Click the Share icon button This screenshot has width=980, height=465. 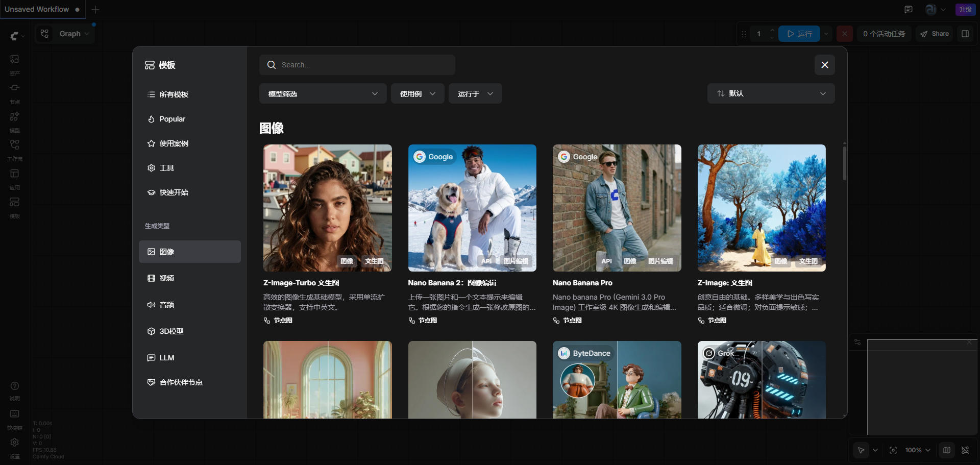[x=934, y=34]
